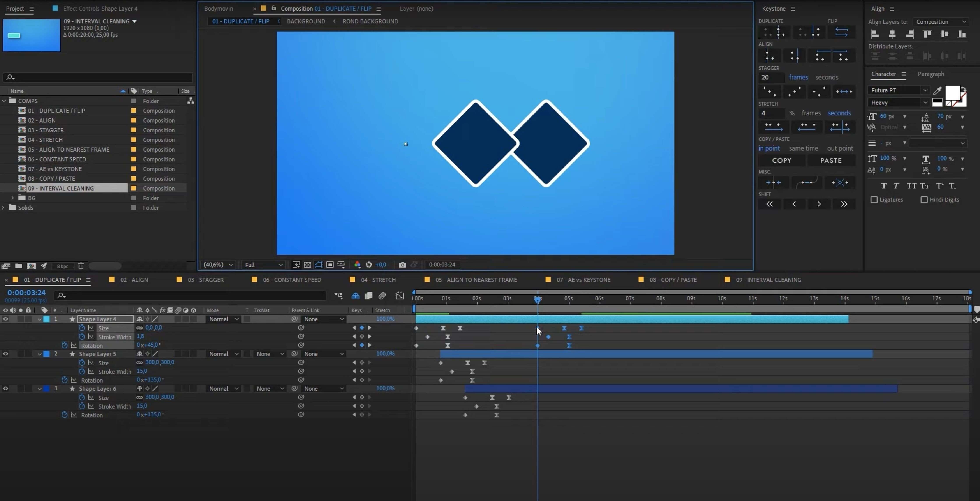Open the Align Layers to Composition dropdown
Image resolution: width=980 pixels, height=501 pixels.
tap(940, 22)
